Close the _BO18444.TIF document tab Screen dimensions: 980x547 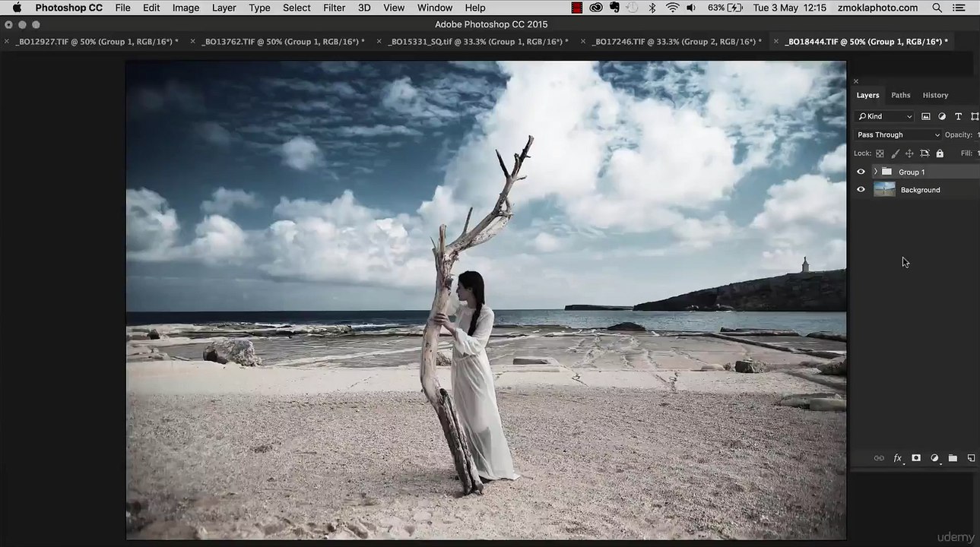tap(775, 42)
